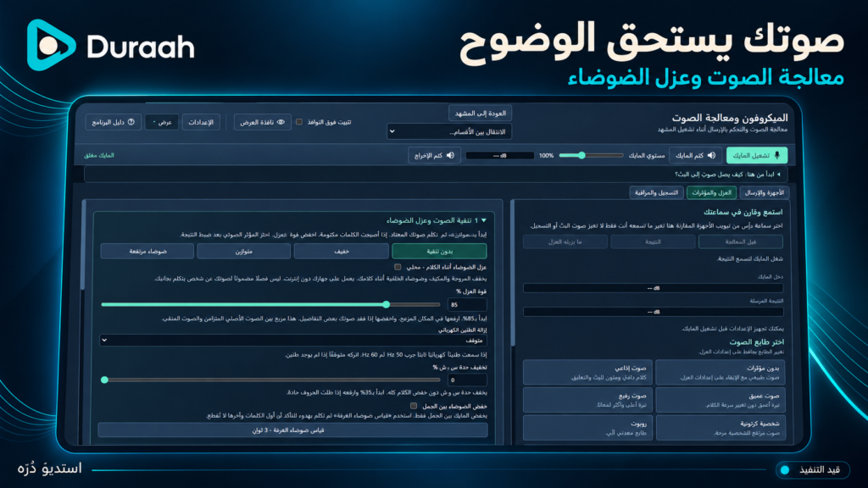Expand the ابدأ من هنا guide row
This screenshot has width=868, height=488.
[x=436, y=175]
